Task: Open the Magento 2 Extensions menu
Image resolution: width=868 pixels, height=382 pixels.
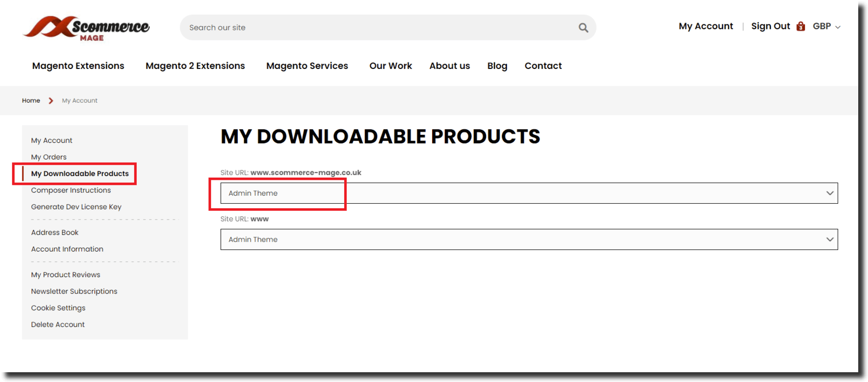Action: click(195, 66)
